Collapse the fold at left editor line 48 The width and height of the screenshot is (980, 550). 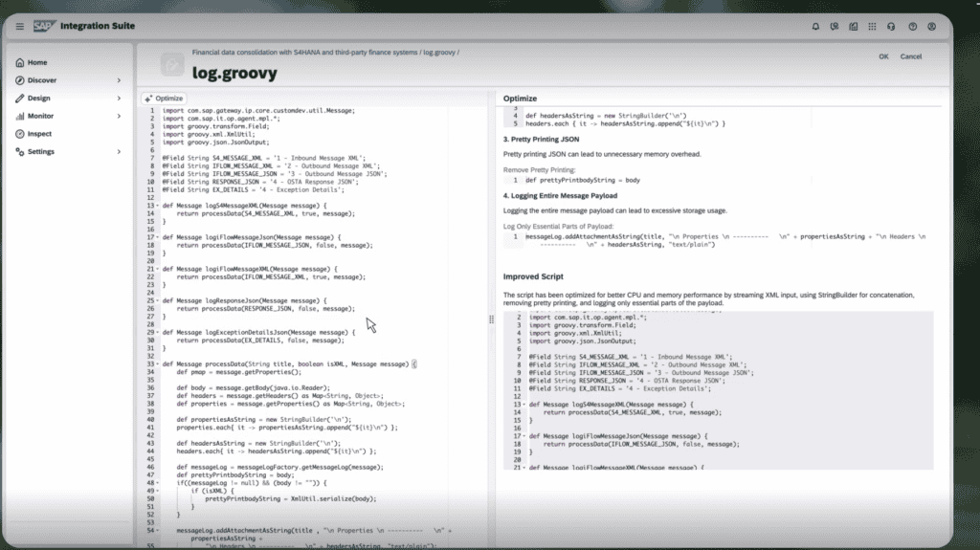[x=158, y=483]
